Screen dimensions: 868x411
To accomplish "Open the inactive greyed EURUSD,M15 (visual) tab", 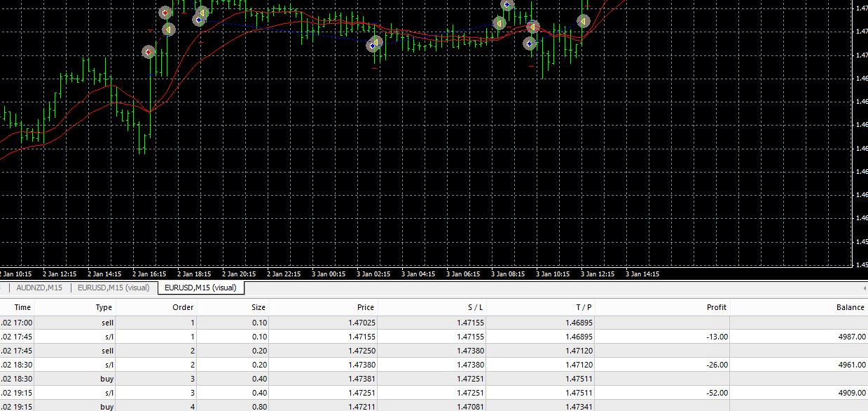I will point(113,288).
